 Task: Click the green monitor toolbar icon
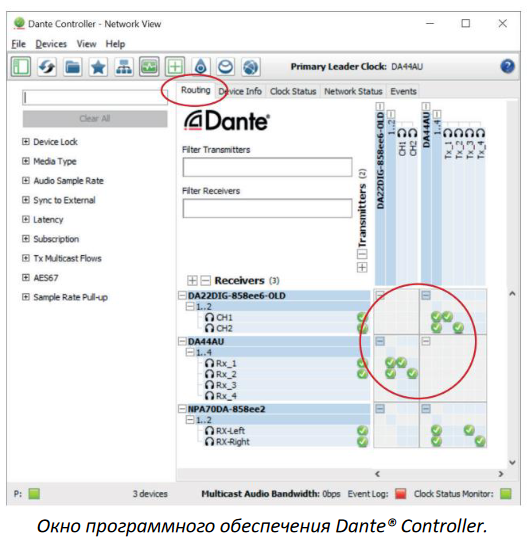click(x=149, y=66)
